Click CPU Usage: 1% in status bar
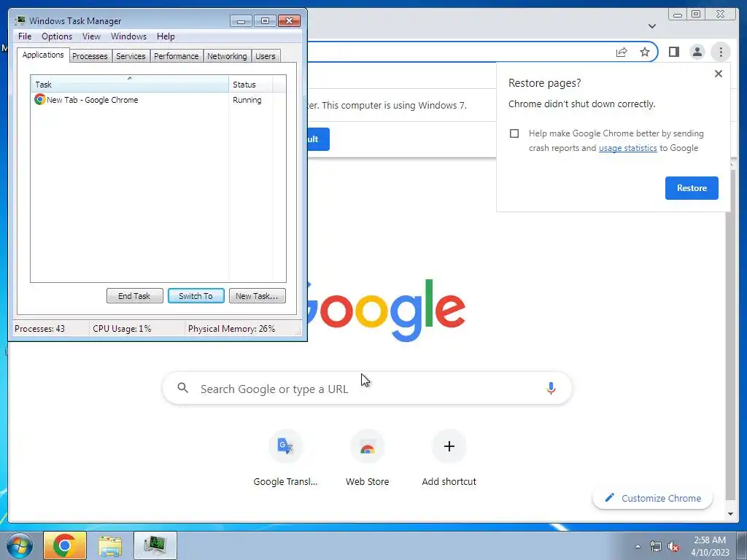The image size is (747, 560). click(x=122, y=329)
